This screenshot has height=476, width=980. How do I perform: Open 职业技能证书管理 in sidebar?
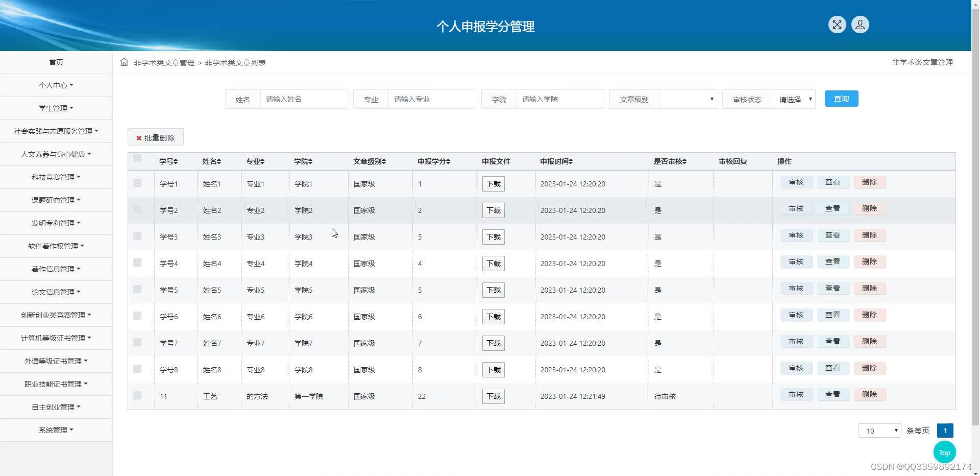56,384
